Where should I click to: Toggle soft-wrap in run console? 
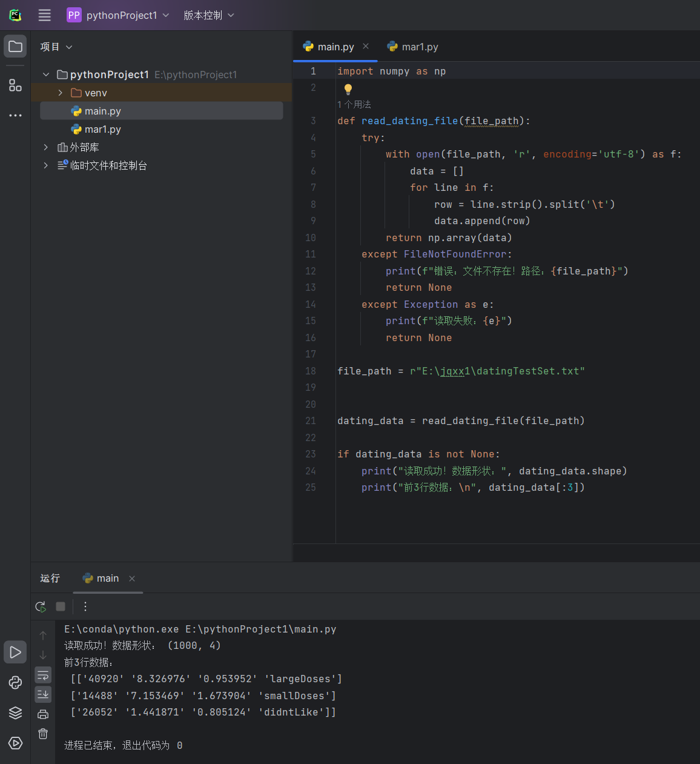(x=43, y=676)
